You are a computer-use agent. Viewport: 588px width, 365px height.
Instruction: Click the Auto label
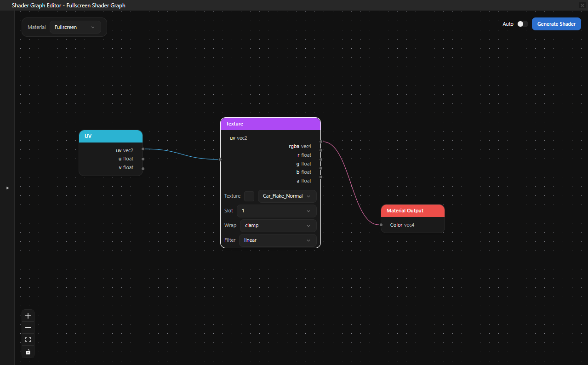508,24
